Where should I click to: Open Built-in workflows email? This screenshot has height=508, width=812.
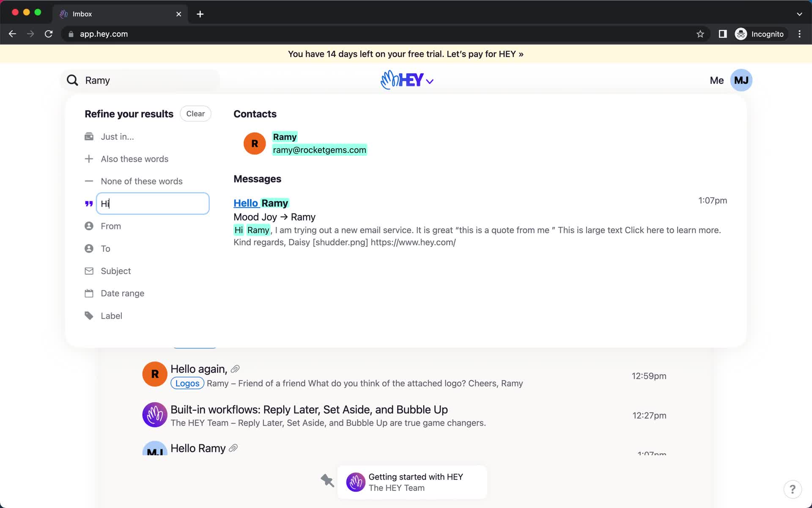coord(309,410)
